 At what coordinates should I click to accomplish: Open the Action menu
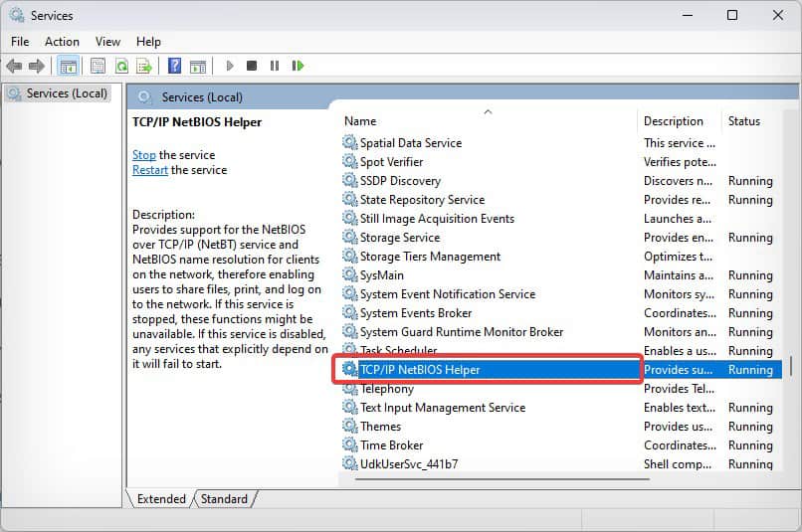point(62,42)
